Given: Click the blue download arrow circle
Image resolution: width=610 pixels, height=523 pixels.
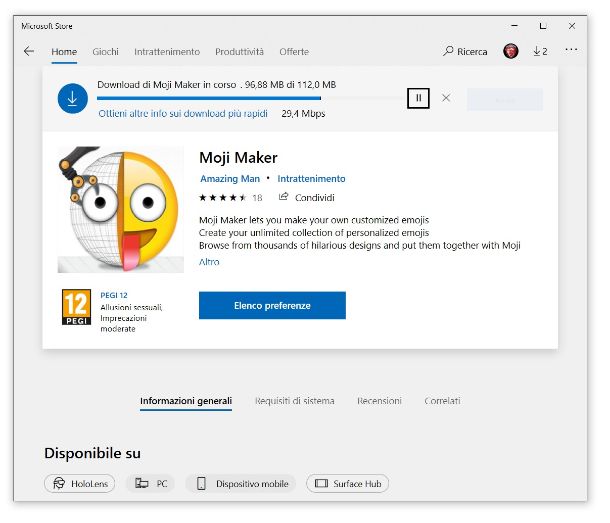Looking at the screenshot, I should [x=73, y=98].
